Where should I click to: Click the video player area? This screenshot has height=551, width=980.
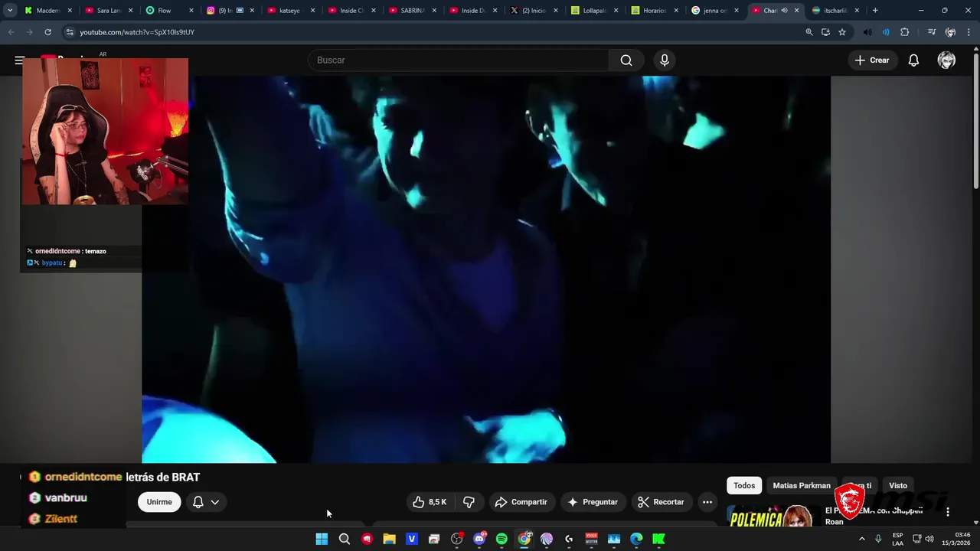[486, 269]
